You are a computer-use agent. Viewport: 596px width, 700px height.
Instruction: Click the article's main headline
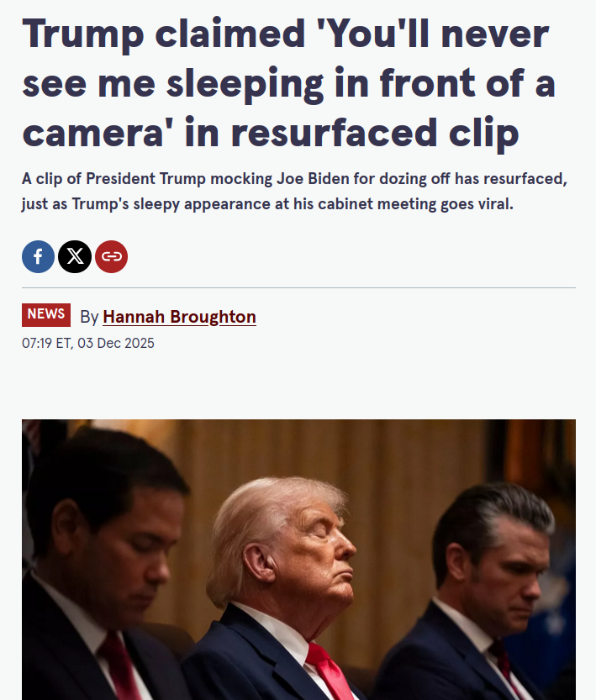coord(286,82)
